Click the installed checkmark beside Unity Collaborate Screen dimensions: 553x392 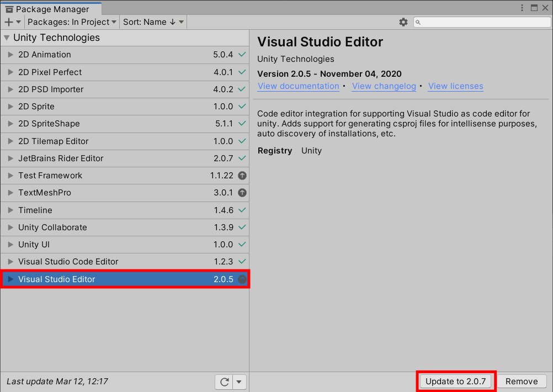point(242,227)
